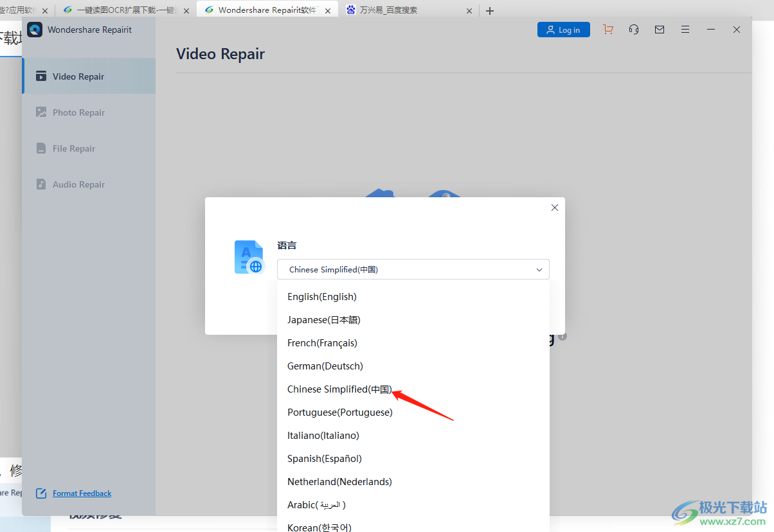
Task: Select Portuguese(Portuguese) from the language list
Action: point(413,412)
